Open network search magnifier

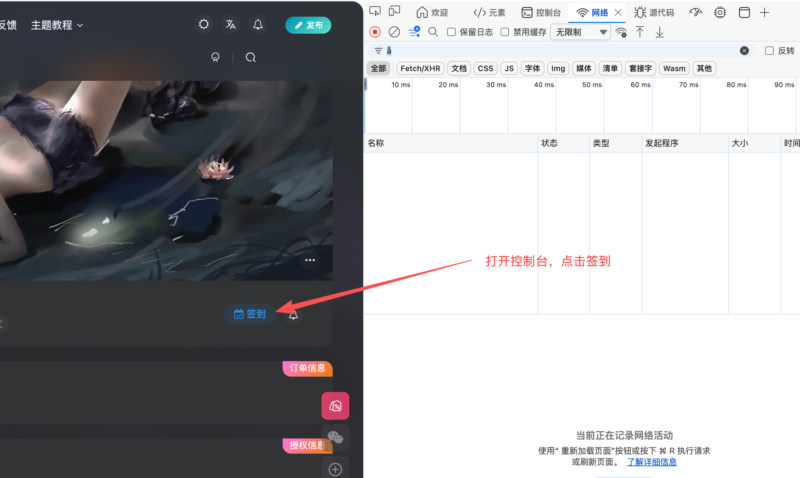click(433, 32)
